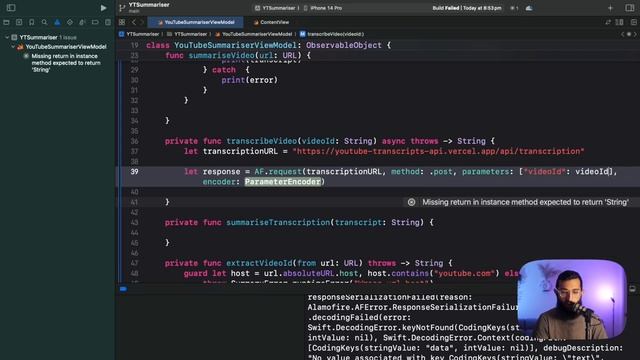640x360 pixels.
Task: Show the Bookmark navigator
Action: coord(31,22)
